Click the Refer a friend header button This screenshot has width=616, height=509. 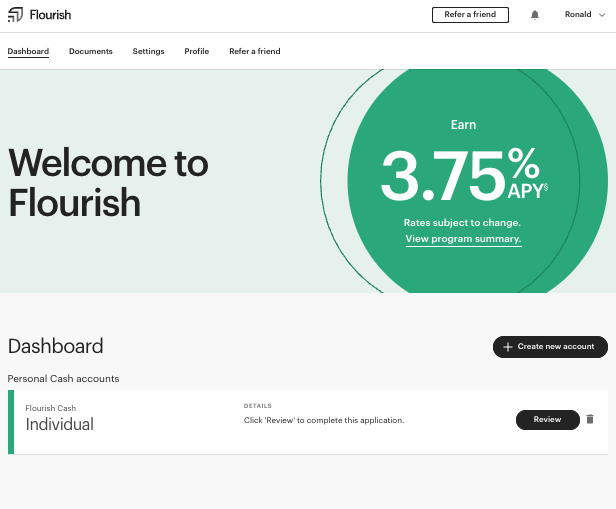[470, 15]
